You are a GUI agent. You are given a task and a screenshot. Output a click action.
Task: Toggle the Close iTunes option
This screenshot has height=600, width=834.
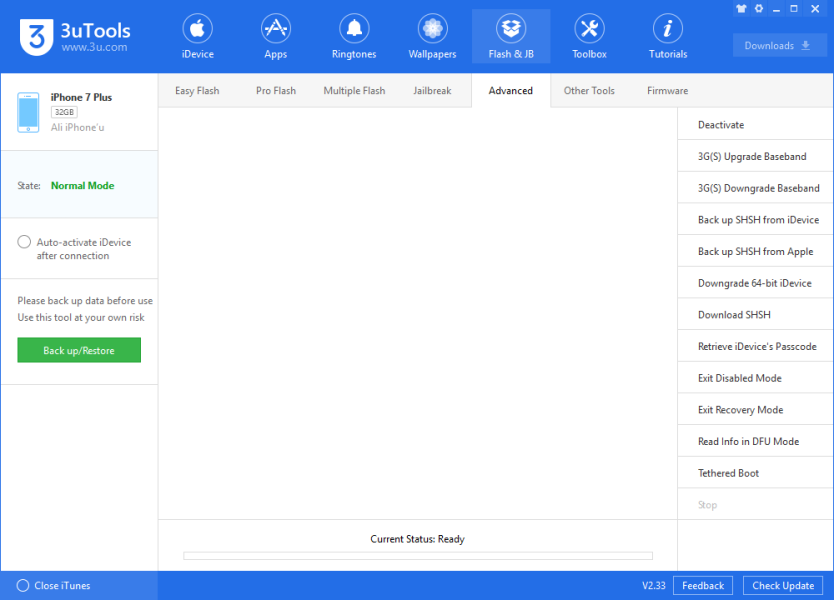pos(23,586)
